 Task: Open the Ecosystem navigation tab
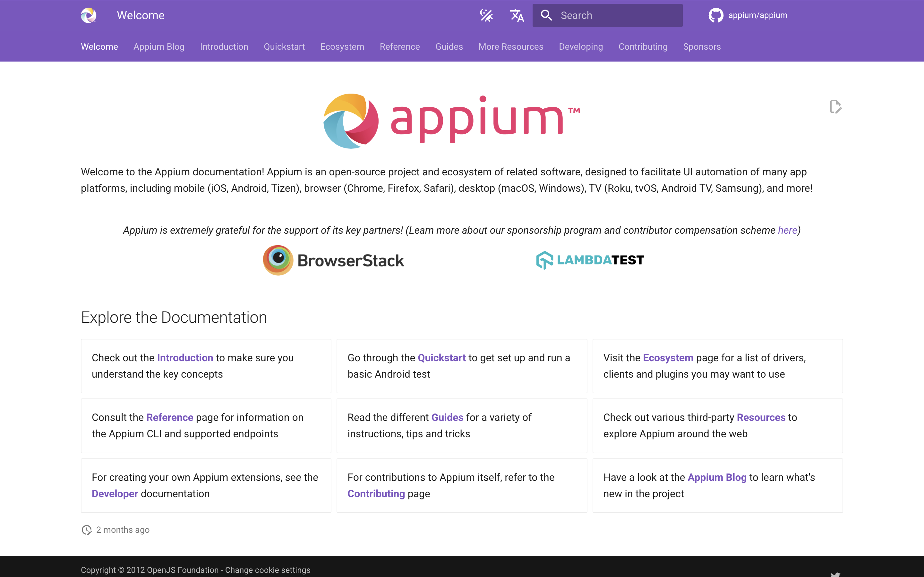click(342, 46)
